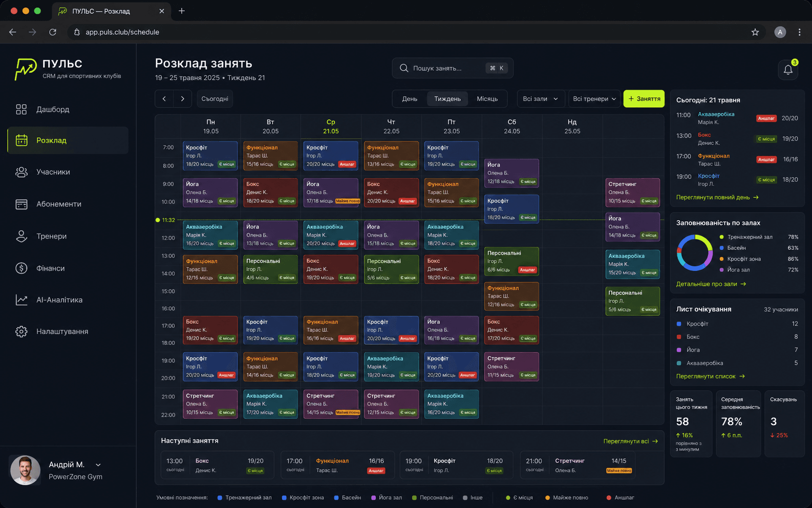Click the Фінанси dollar icon
This screenshot has height=508, width=812.
[21, 268]
